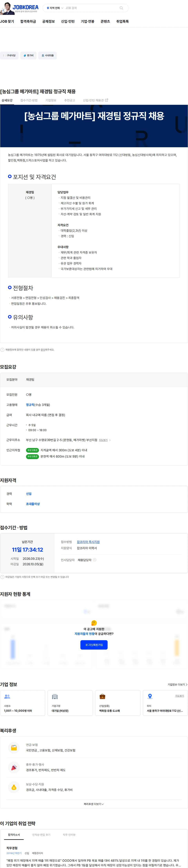Expand the 채용담당자 contact info icon
The height and width of the screenshot is (868, 188).
click(x=95, y=560)
